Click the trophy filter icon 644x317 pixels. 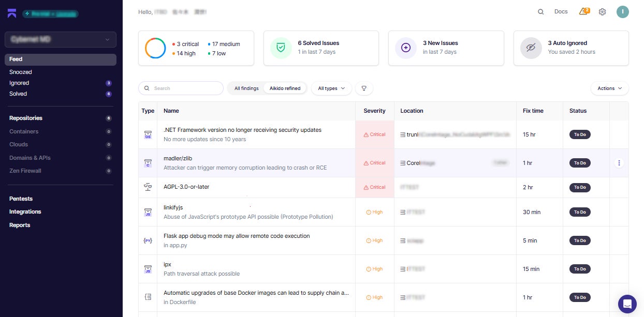[364, 88]
